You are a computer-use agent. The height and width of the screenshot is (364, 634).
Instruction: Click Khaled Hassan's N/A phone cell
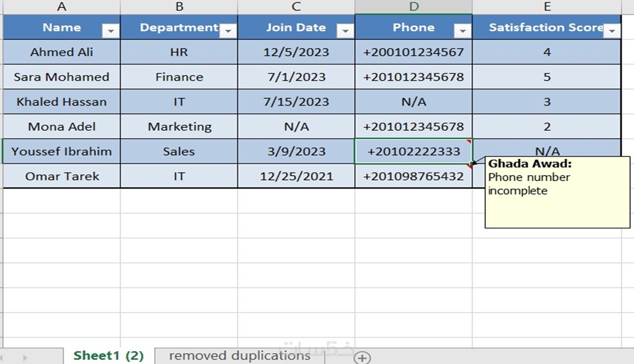click(x=414, y=102)
